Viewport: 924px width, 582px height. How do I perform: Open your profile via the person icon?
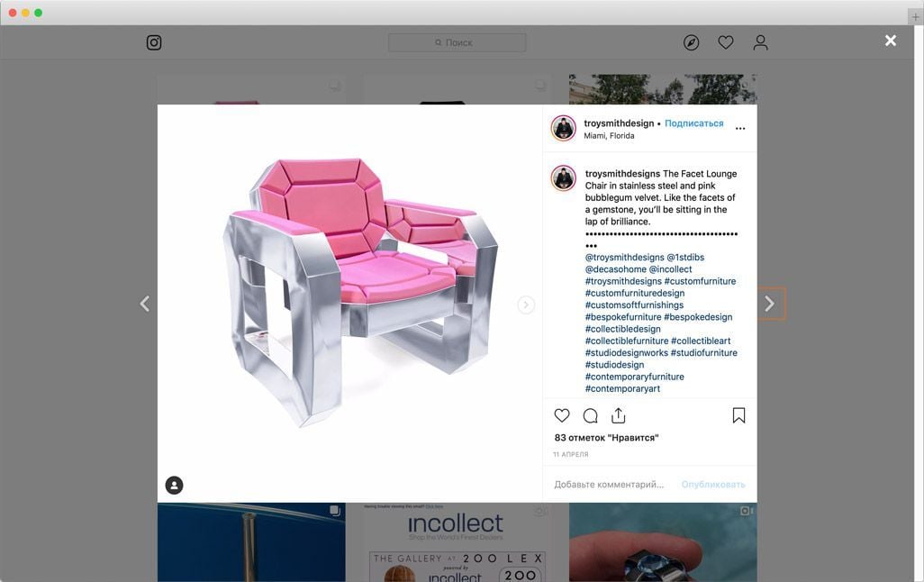click(760, 41)
